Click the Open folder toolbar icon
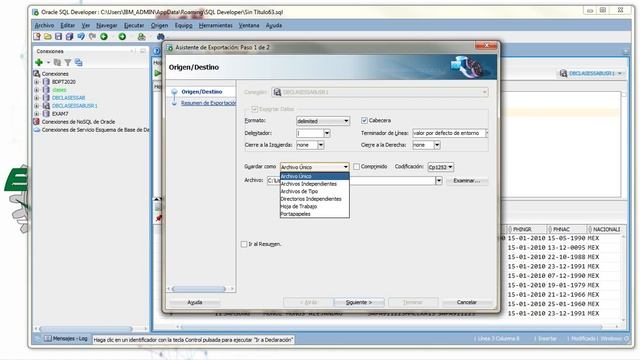Viewport: 640px width, 360px height. click(x=48, y=37)
